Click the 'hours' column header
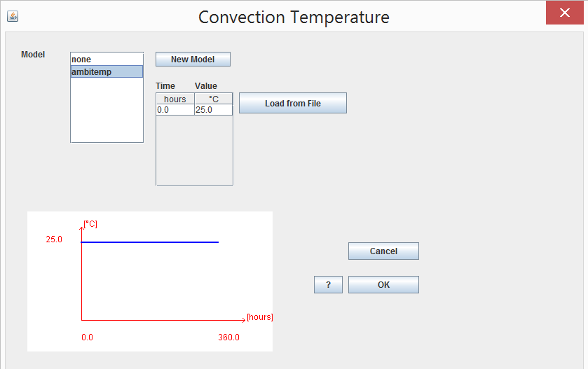The height and width of the screenshot is (369, 588). tap(175, 99)
